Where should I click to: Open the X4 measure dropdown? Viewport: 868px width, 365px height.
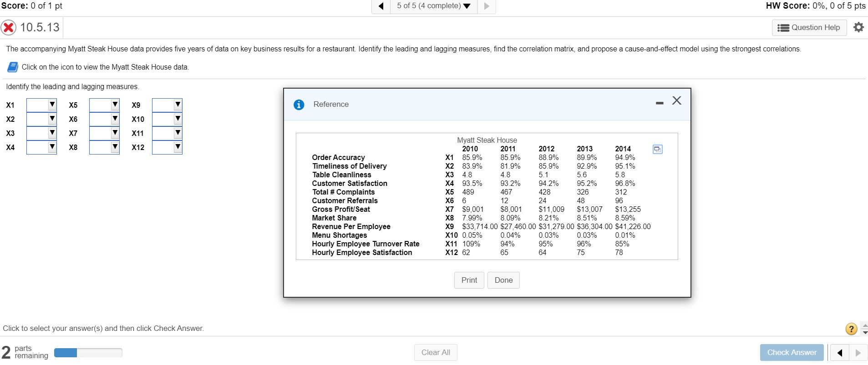[x=41, y=147]
